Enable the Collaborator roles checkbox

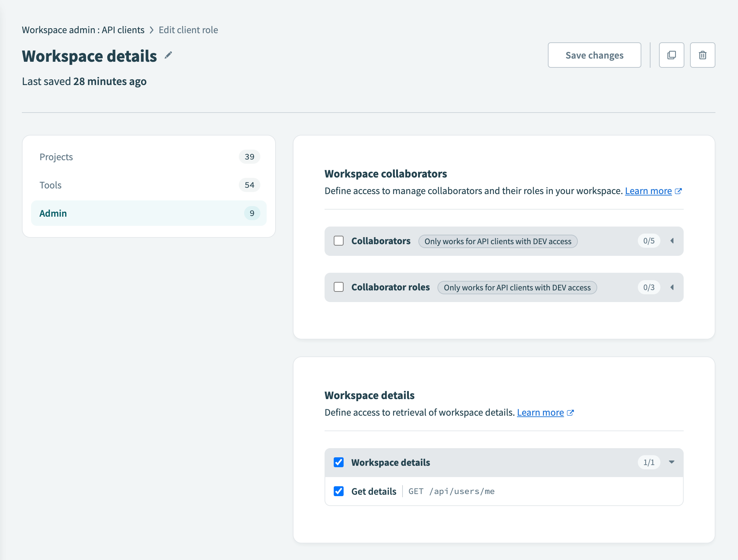[x=339, y=287]
